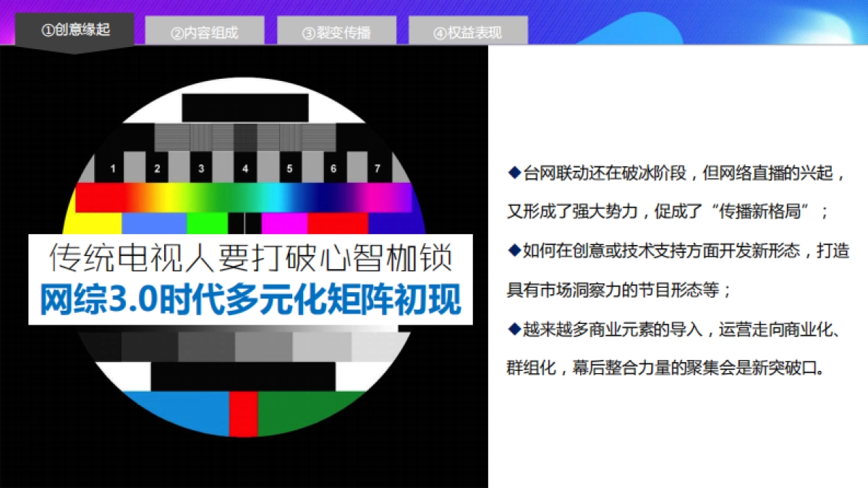Click the number 7 block on test pattern

click(x=377, y=168)
